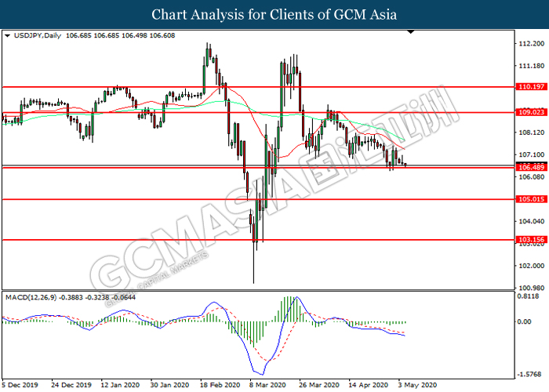549x392 pixels.
Task: Select the 110.197 resistance price label
Action: [532, 87]
